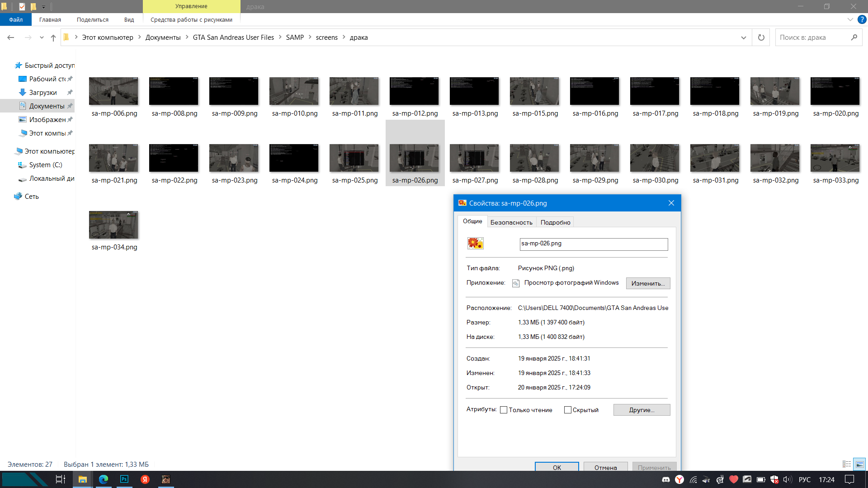Select the sa-mp-033.png thumbnail
Viewport: 868px width, 488px height.
(835, 158)
